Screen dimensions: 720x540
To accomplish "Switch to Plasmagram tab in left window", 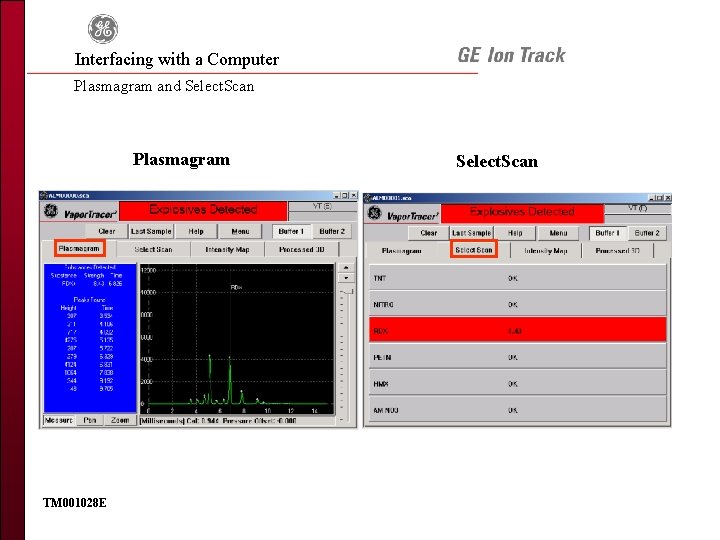I will [x=79, y=248].
